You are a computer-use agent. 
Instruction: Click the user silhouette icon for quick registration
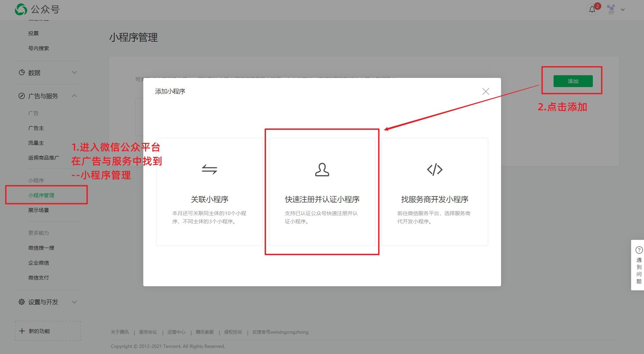pyautogui.click(x=322, y=170)
